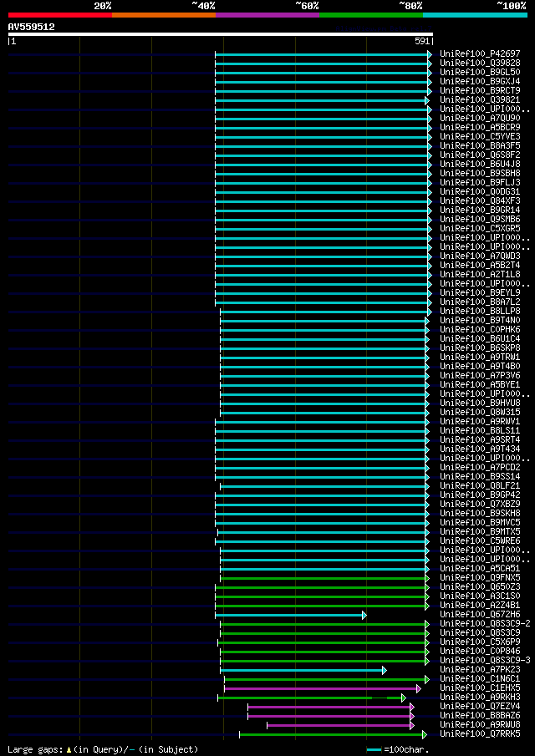
Task: Click the purple alignment bar for C1EHX5
Action: point(323,688)
